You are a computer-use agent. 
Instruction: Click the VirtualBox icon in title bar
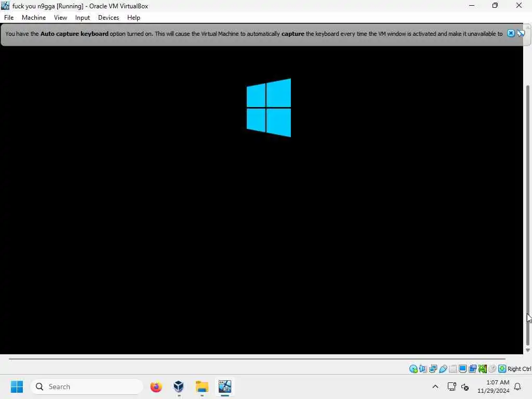5,6
